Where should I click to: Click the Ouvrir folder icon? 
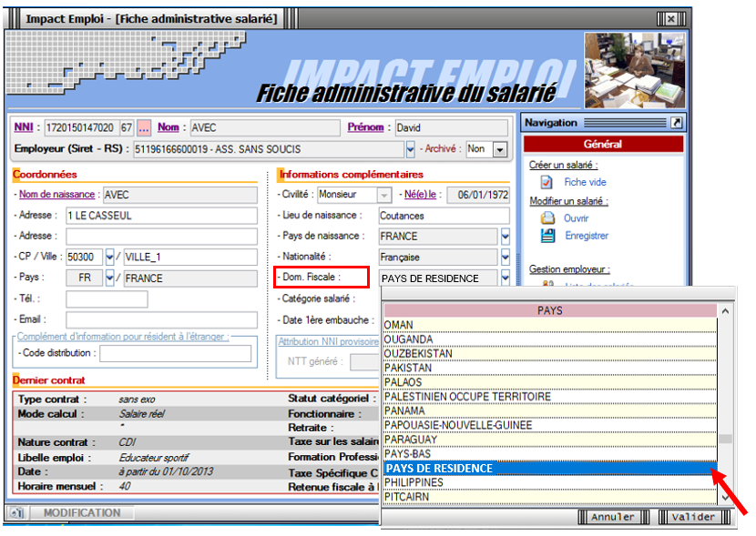click(547, 218)
